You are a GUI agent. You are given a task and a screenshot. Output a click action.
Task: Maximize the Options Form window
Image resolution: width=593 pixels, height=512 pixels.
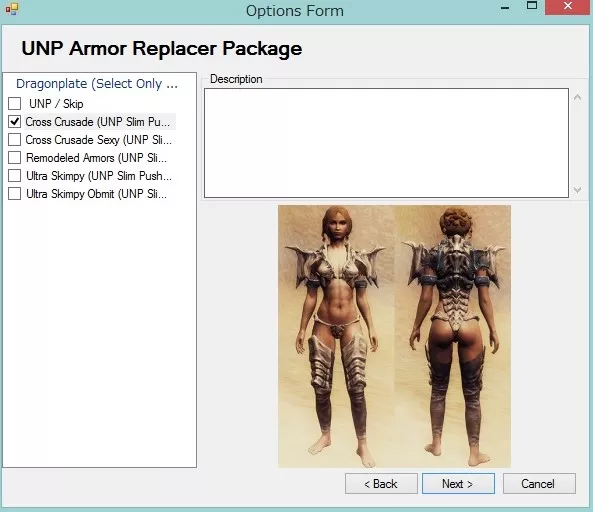coord(532,6)
